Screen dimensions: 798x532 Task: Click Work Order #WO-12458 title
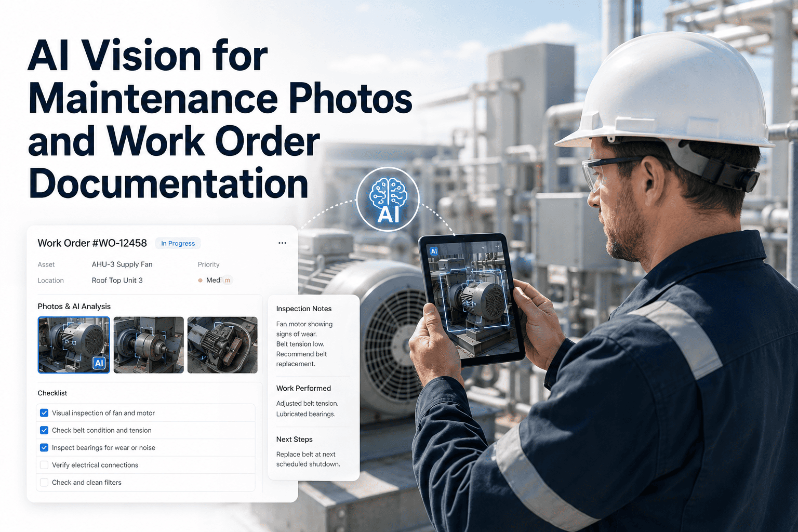coord(92,243)
